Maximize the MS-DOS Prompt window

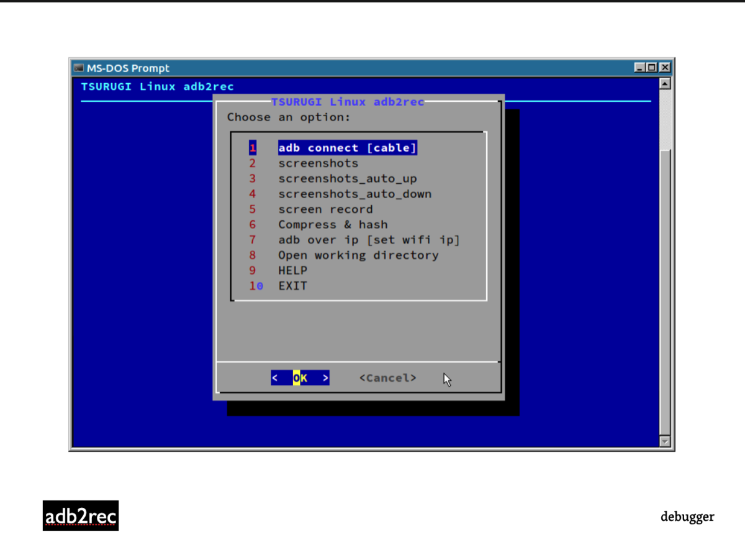[652, 68]
